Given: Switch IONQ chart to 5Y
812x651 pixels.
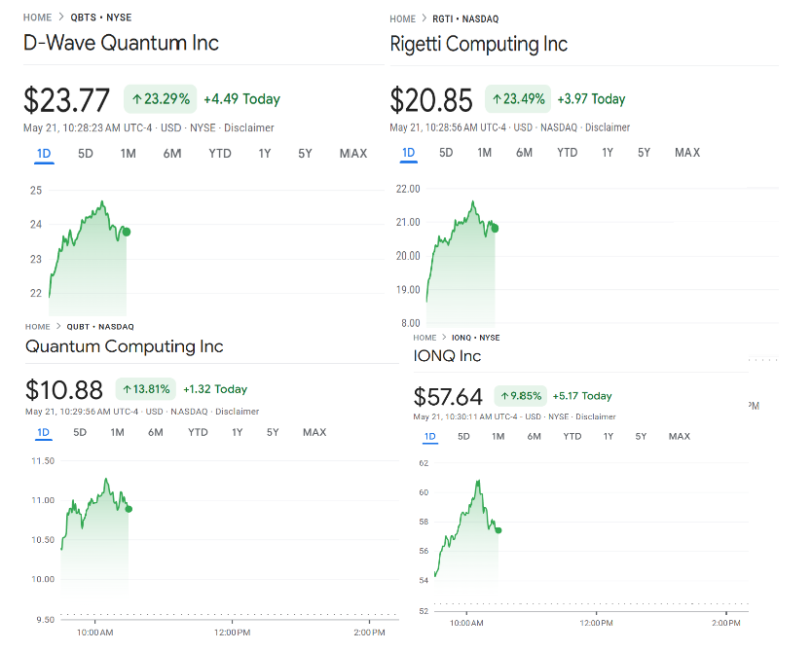Looking at the screenshot, I should [641, 437].
